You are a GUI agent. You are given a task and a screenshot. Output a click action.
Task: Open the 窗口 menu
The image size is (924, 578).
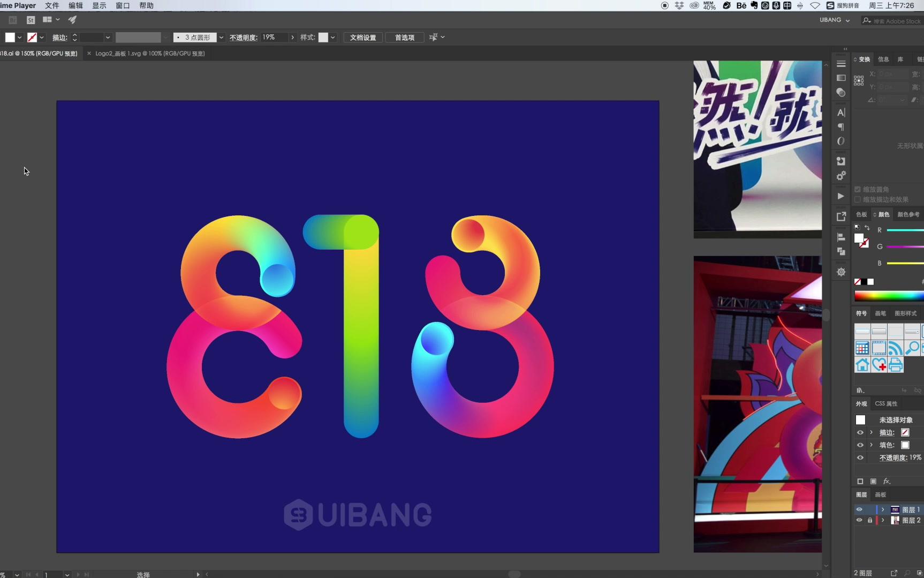pos(123,5)
